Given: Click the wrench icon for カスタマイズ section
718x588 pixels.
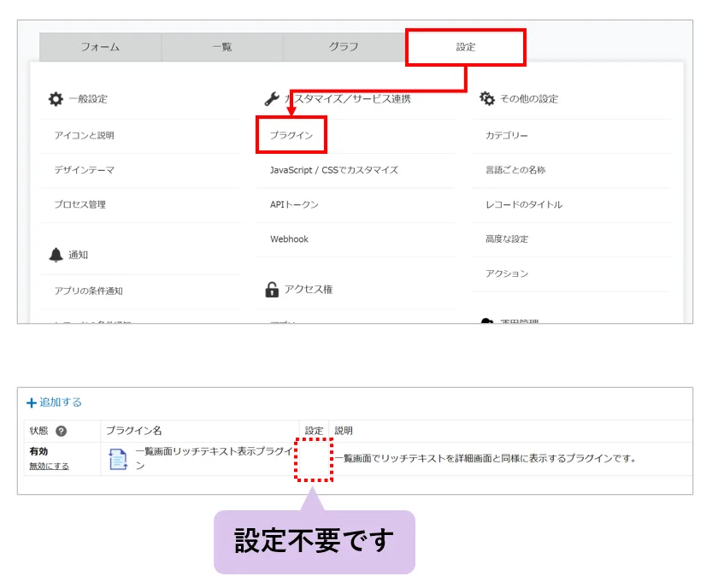Looking at the screenshot, I should (x=272, y=98).
